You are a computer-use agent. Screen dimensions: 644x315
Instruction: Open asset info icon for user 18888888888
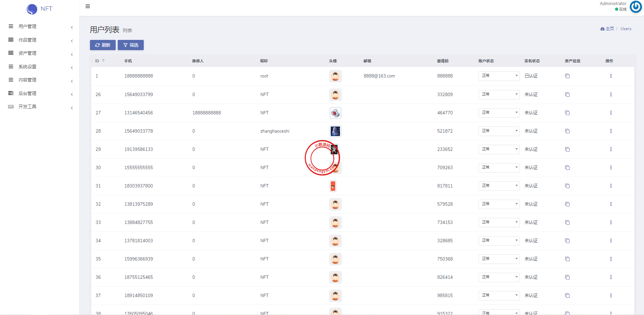coord(567,76)
